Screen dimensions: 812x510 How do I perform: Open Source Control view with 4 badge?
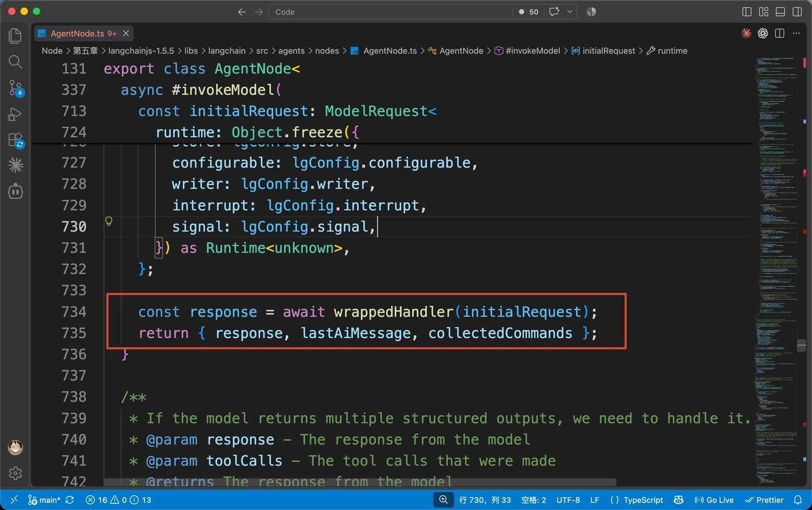coord(16,88)
